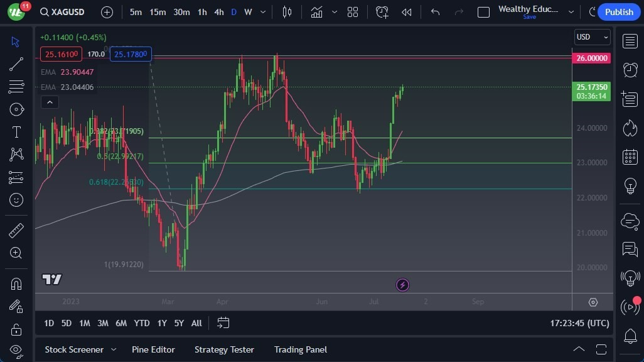Toggle Magnet mode in the drawing toolbar
This screenshot has height=362, width=644.
16,283
